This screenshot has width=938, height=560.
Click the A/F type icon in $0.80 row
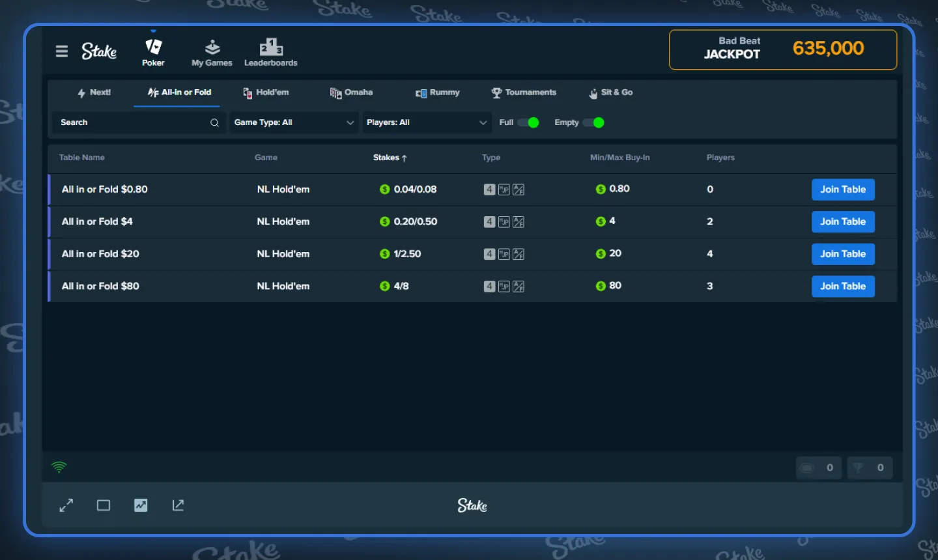click(x=519, y=189)
